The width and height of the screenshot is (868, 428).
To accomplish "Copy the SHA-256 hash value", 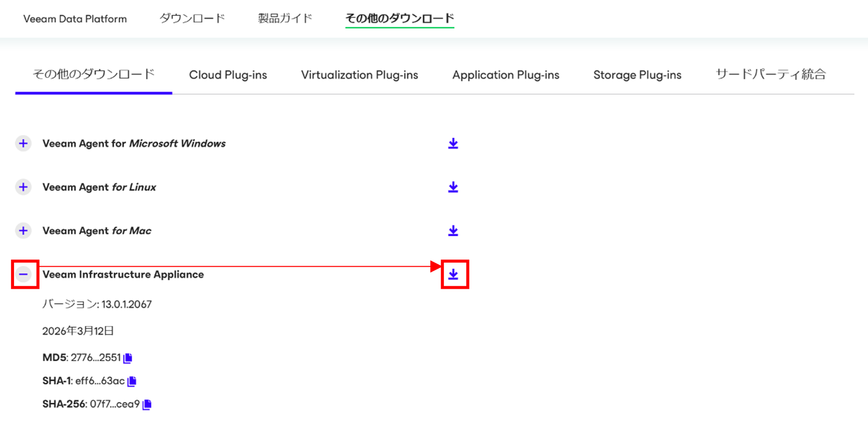I will [x=147, y=404].
